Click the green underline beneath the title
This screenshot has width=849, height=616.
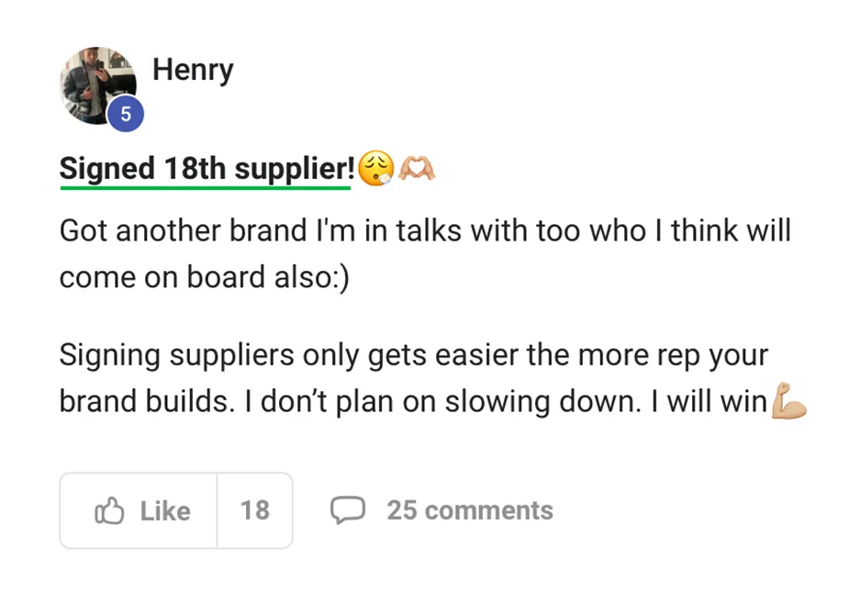click(205, 187)
